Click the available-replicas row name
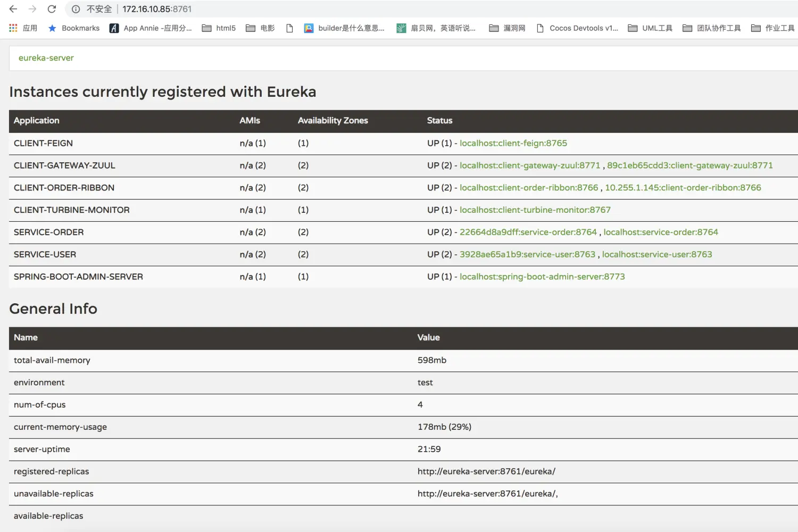This screenshot has width=798, height=532. tap(48, 517)
